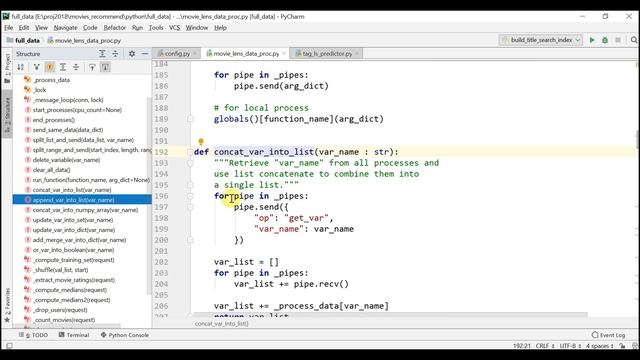Collapse all in the Structure panel header
This screenshot has width=640, height=360.
(115, 53)
